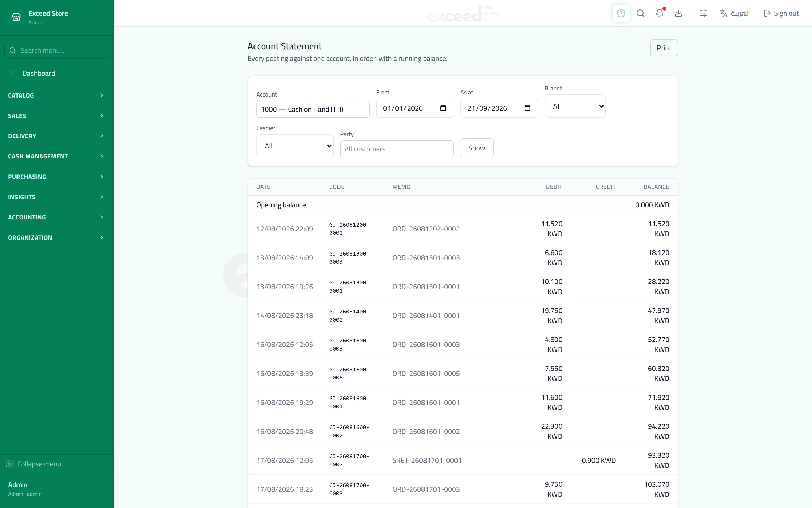Click the Sign out link

[x=781, y=13]
